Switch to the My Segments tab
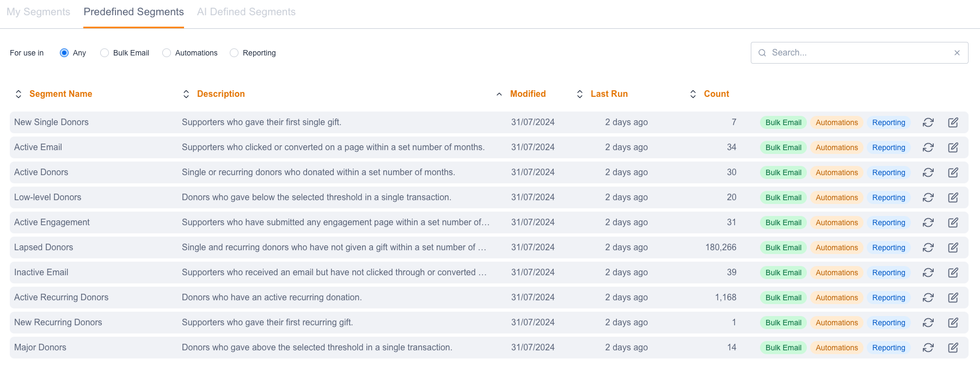980x365 pixels. click(38, 12)
